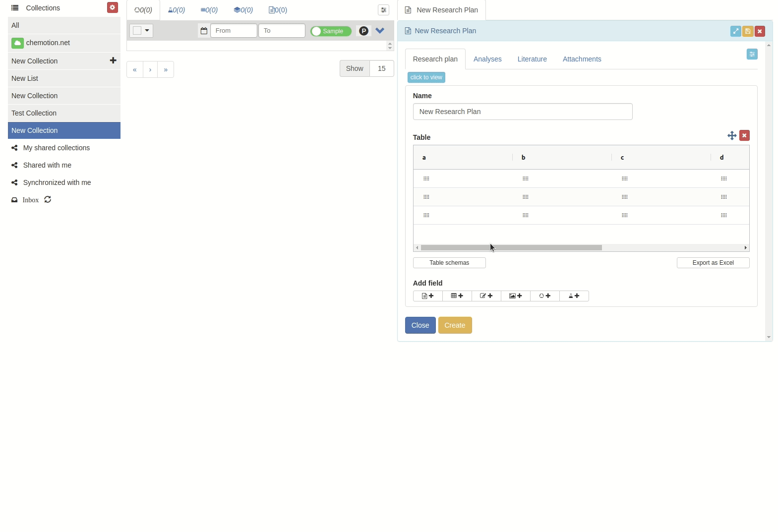Viewport: 778px width, 532px height.
Task: Toggle the green Sample switch
Action: click(x=331, y=31)
